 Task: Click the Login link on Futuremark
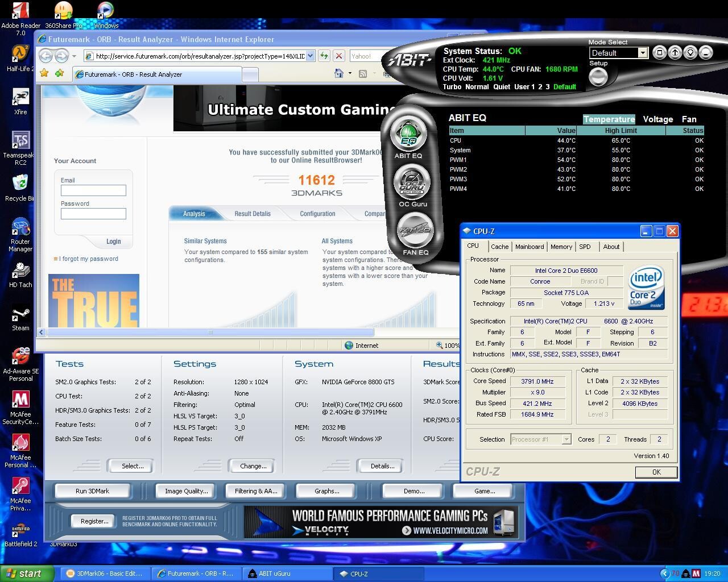(x=113, y=242)
